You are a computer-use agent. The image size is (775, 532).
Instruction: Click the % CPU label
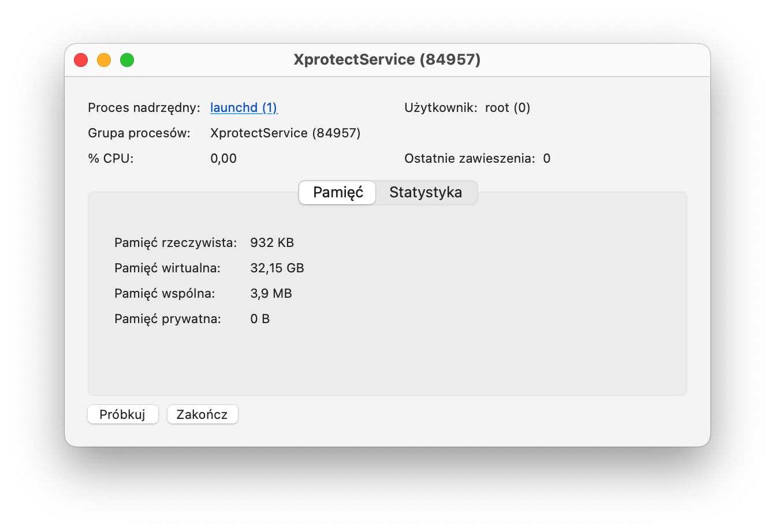(111, 159)
